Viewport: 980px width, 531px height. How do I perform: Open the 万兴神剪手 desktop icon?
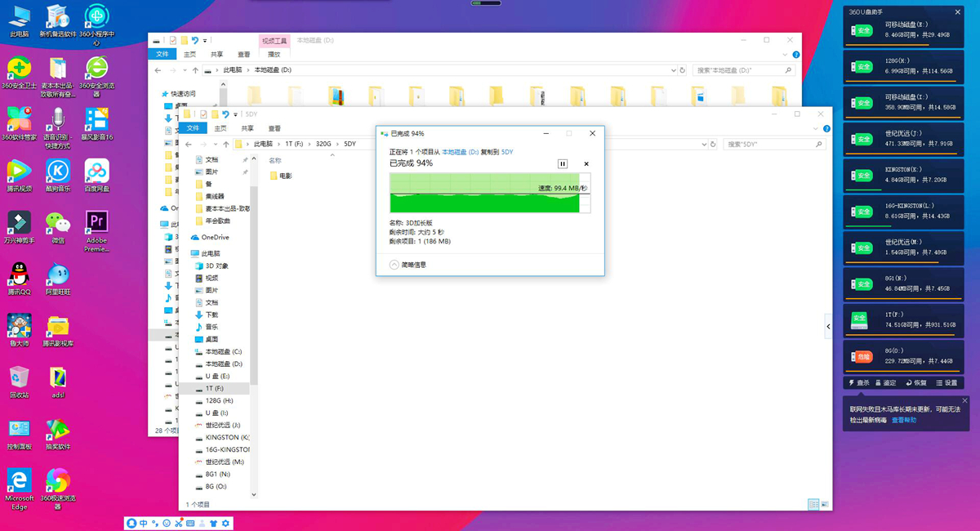[x=19, y=227]
